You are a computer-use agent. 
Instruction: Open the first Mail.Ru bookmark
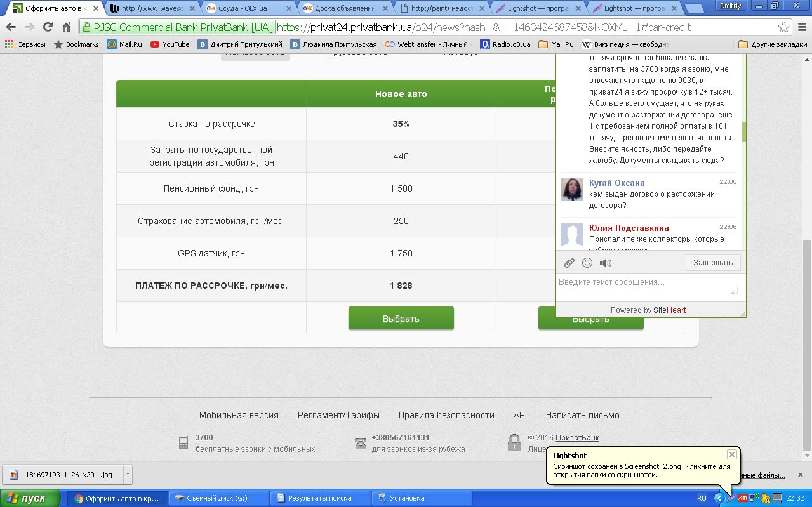point(124,44)
